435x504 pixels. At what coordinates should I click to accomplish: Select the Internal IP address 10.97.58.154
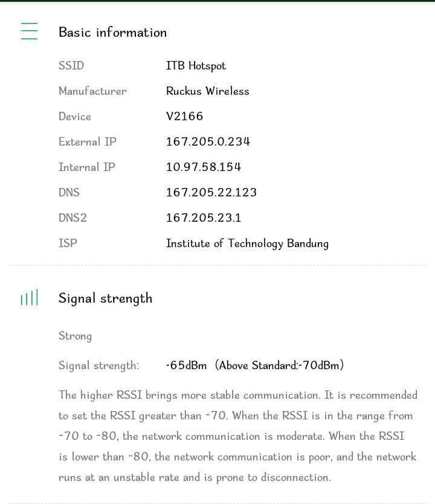[x=203, y=167]
